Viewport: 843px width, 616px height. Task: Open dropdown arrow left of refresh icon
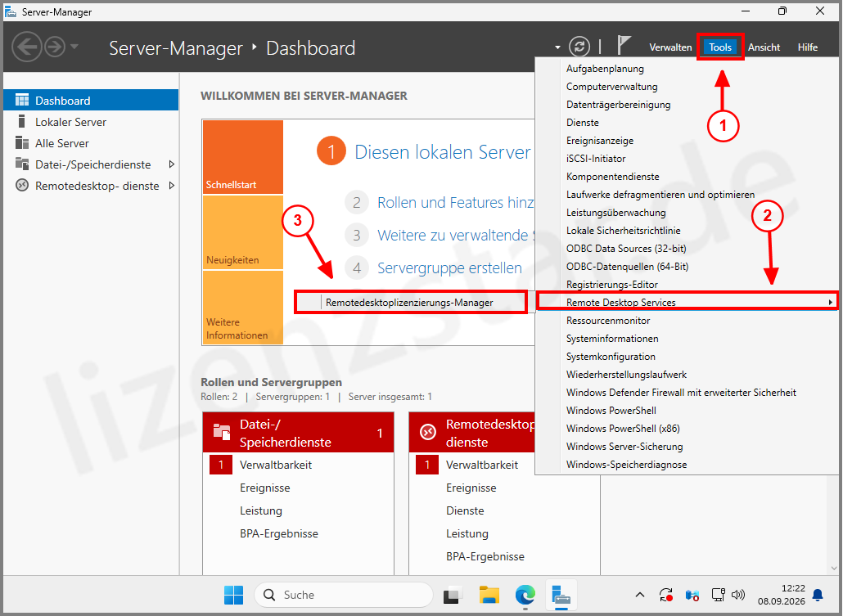tap(557, 47)
